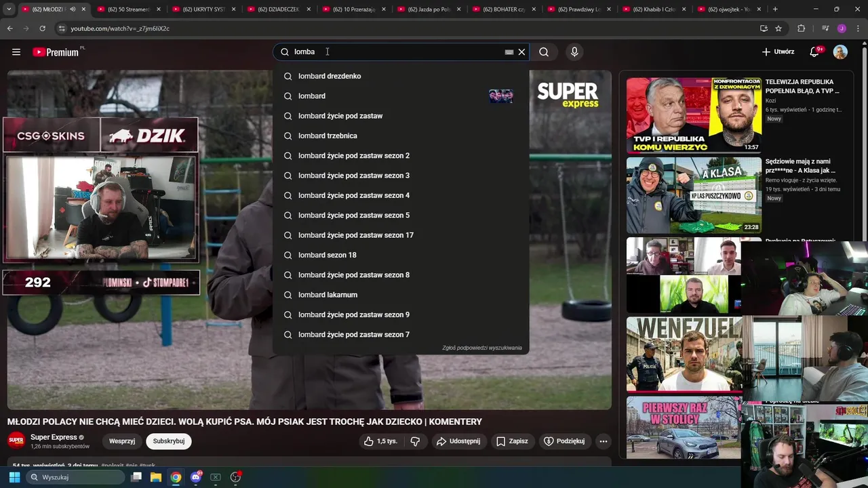Screen dimensions: 868x488
Task: Open TELEWIZJA REPUBLIKA POPEŁNIA BŁĄD video title
Action: tap(802, 86)
